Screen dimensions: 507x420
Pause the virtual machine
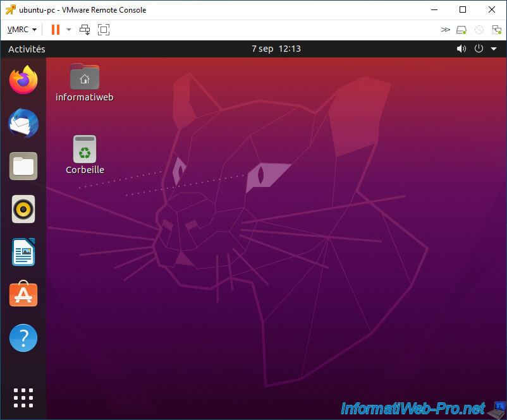[55, 30]
